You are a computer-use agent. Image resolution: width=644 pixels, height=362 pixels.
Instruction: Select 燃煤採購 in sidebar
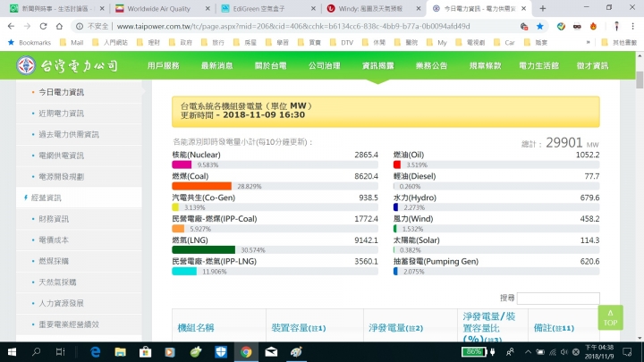tap(54, 261)
